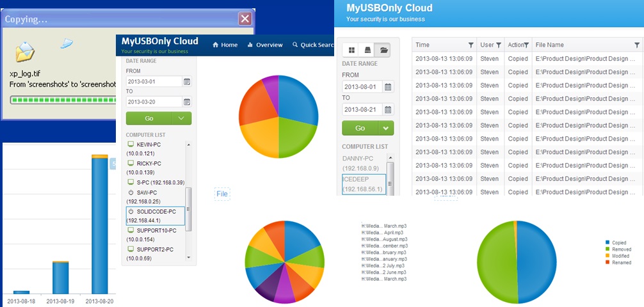Select ICEDEEP in the right computer list
This screenshot has height=307, width=644.
pyautogui.click(x=364, y=184)
